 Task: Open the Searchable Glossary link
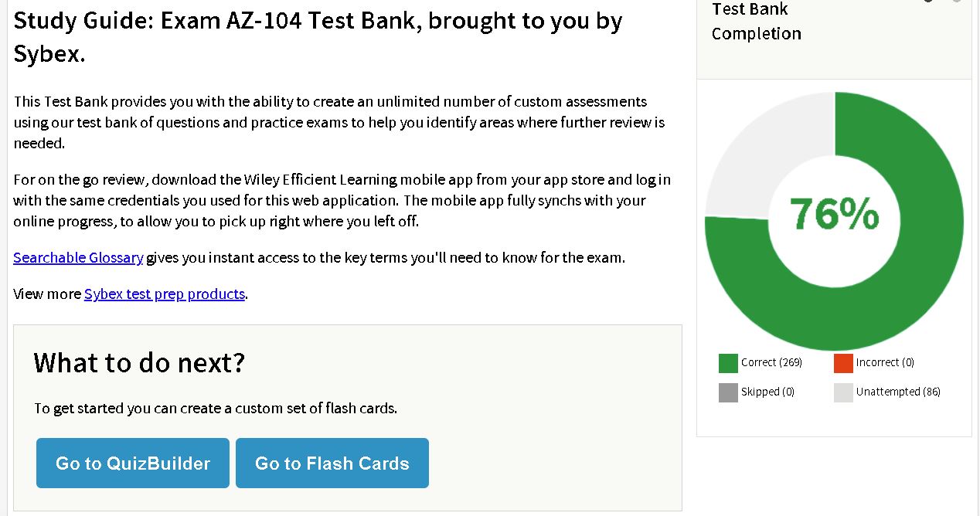click(x=78, y=257)
